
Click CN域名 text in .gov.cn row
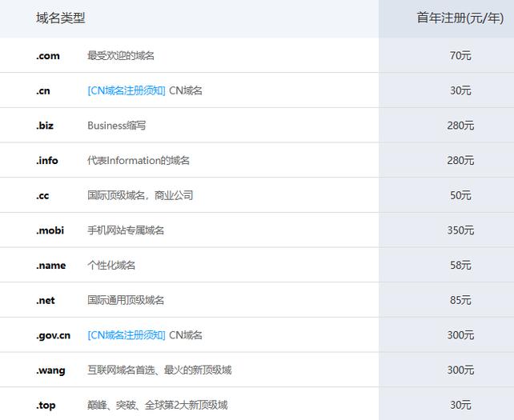[186, 335]
